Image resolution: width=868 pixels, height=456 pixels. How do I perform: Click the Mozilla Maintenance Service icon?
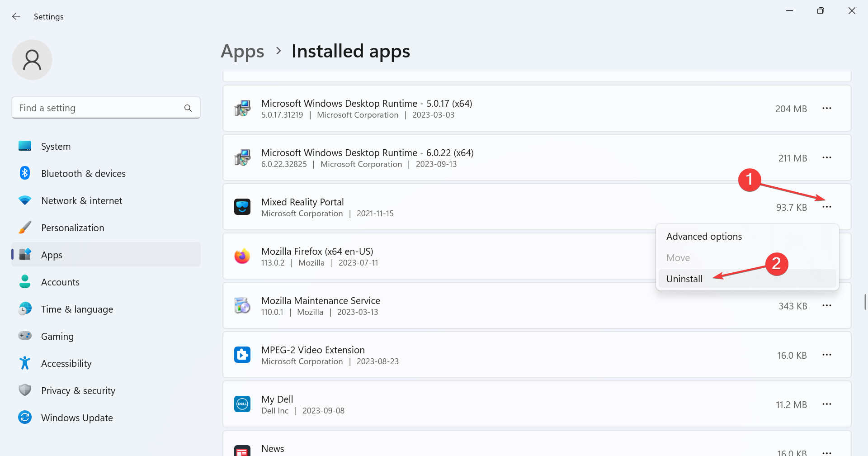[x=242, y=305]
